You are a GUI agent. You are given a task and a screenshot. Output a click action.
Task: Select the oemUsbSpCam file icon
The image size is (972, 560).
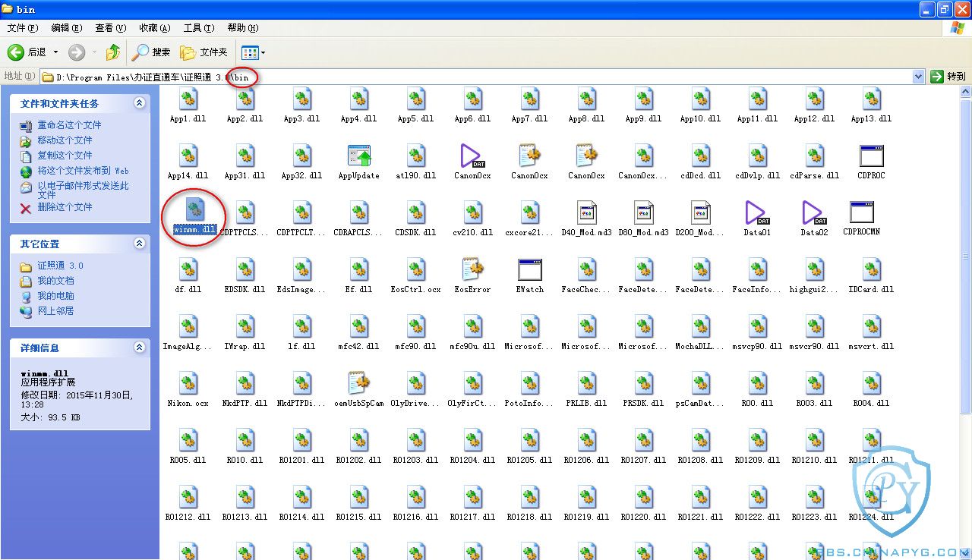[x=359, y=383]
